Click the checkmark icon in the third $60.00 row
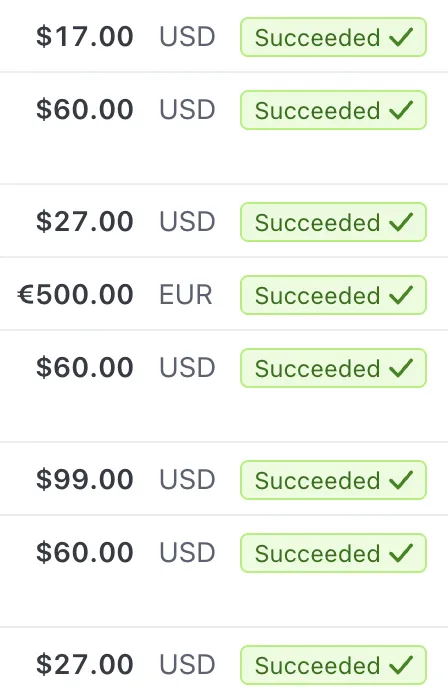The image size is (448, 698). (x=401, y=553)
